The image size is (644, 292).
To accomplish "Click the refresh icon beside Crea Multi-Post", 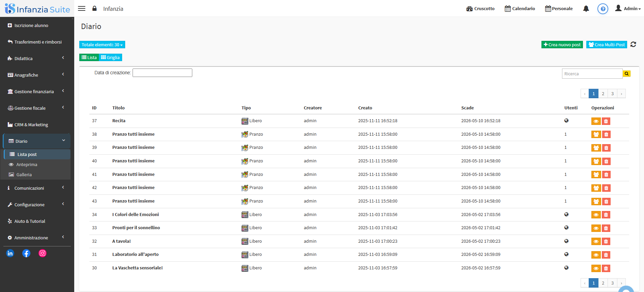I will point(633,45).
